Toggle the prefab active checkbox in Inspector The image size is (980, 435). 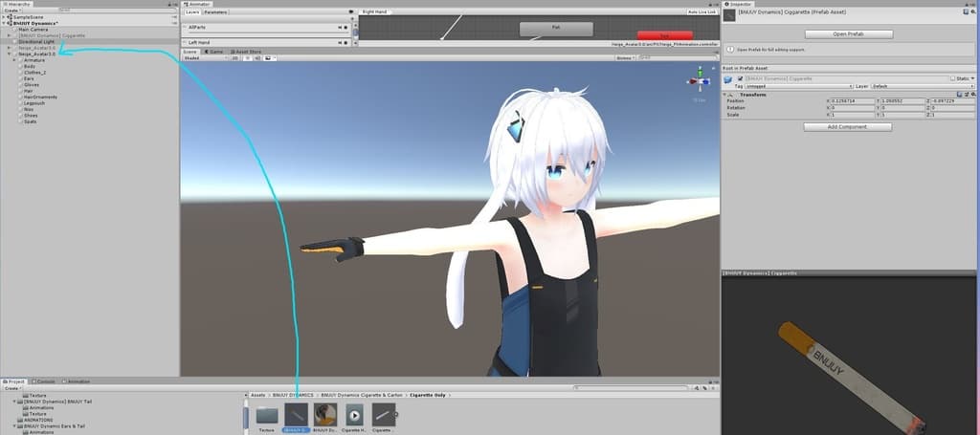[x=741, y=78]
